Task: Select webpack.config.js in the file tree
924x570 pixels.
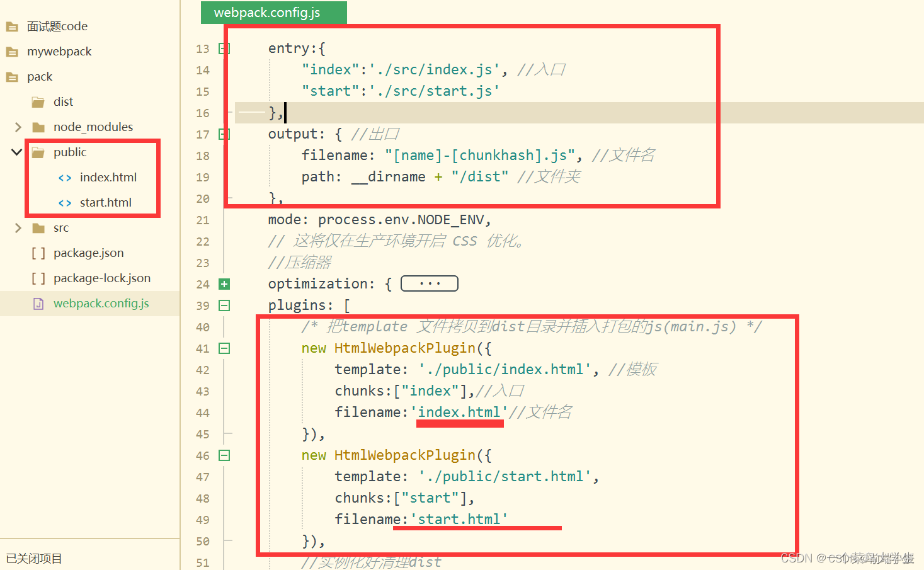Action: [x=101, y=304]
